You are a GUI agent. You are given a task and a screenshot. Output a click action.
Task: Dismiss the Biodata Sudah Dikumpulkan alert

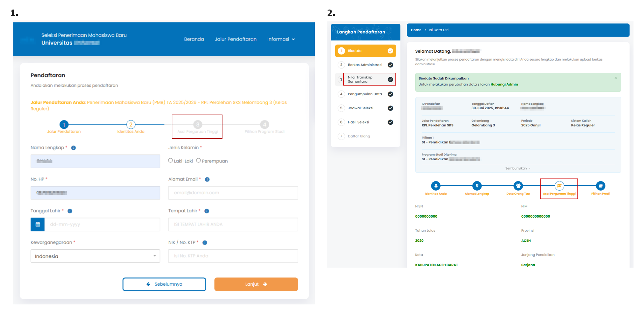tap(615, 78)
